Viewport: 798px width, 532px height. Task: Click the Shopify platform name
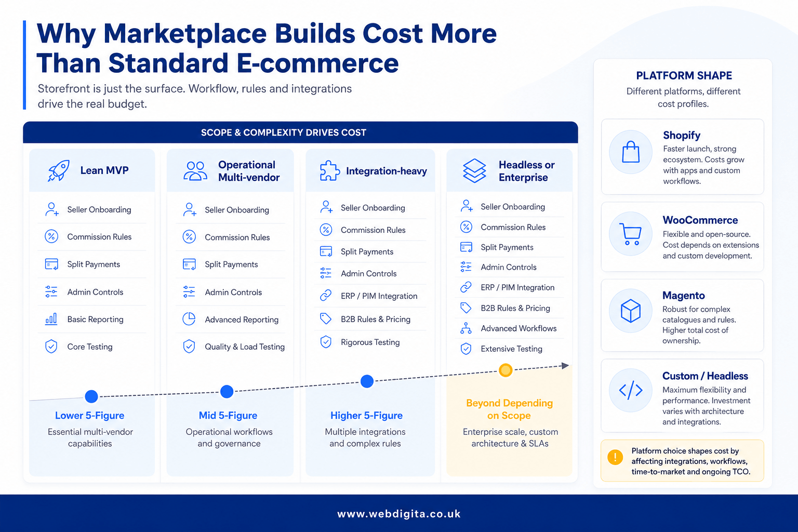pos(682,135)
